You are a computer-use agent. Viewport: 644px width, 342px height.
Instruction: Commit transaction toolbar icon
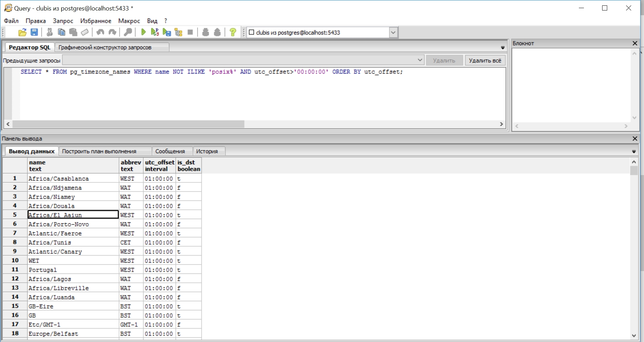coord(206,32)
